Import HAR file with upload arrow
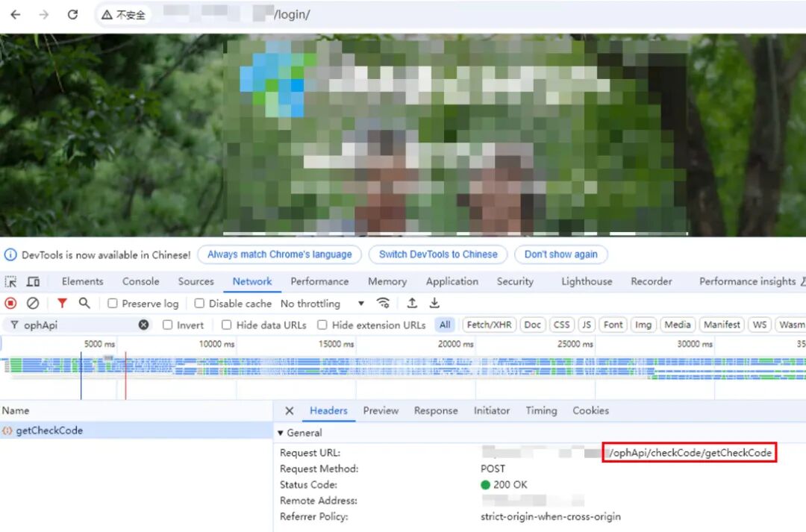Viewport: 806px width, 532px height. (412, 303)
